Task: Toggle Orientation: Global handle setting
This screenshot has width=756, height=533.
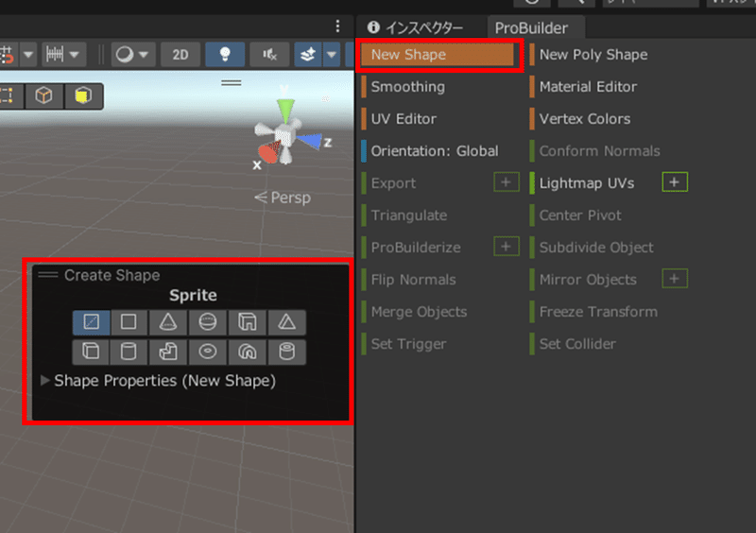Action: (435, 151)
